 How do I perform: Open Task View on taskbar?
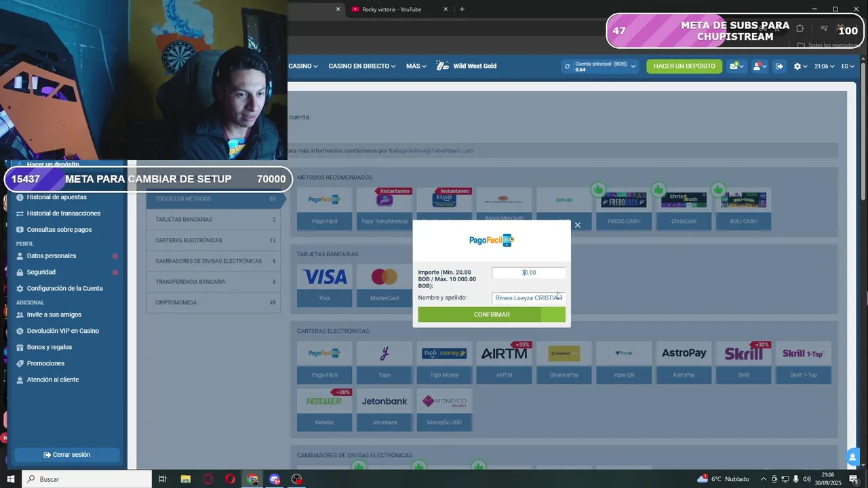click(x=163, y=479)
